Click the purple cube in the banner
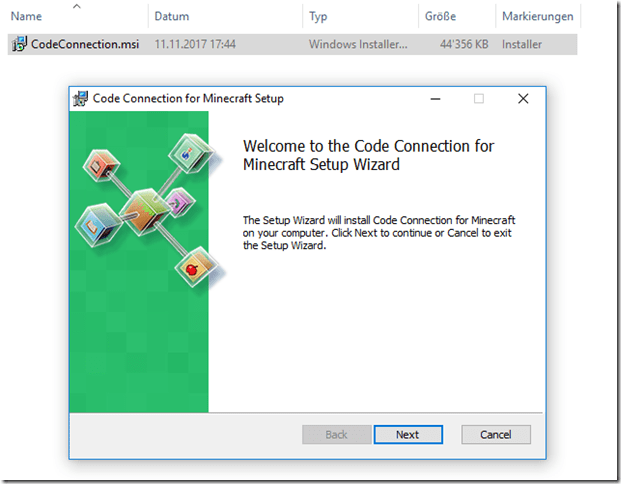621x484 pixels. pyautogui.click(x=177, y=204)
